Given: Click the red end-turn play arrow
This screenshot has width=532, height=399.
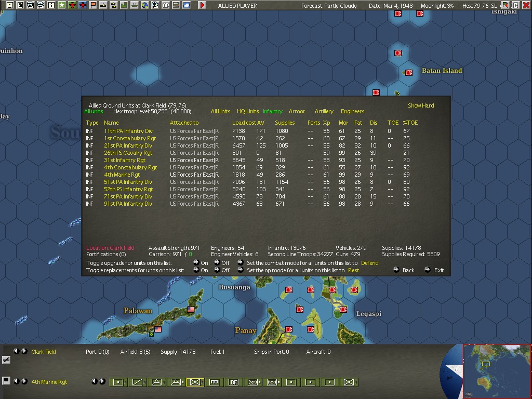Looking at the screenshot, I should tap(202, 5).
